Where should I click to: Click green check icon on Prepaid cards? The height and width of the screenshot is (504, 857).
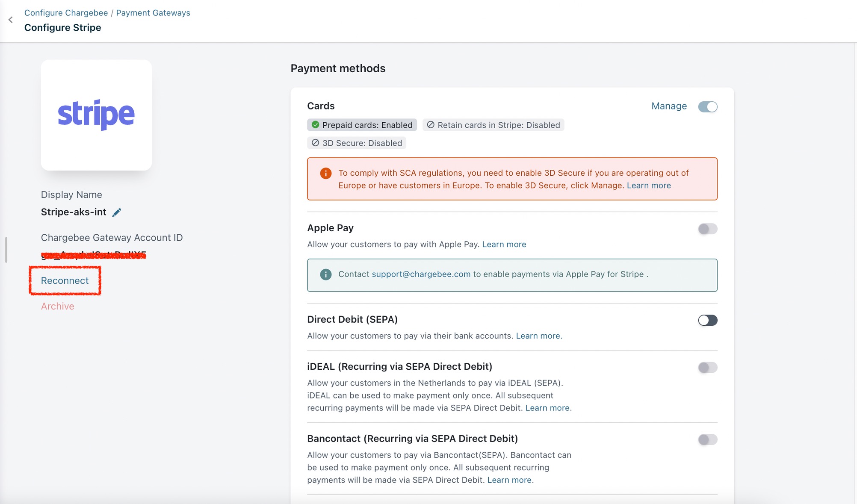(x=316, y=125)
